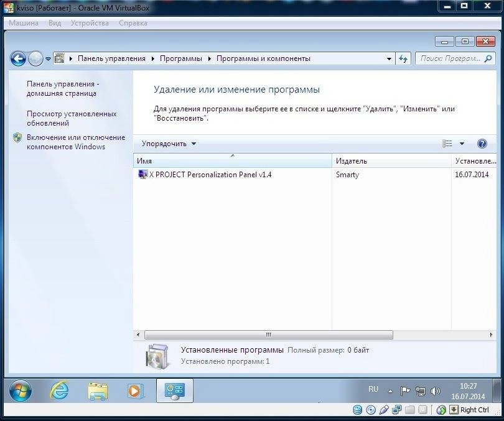
Task: Open the Вид menu
Action: point(55,23)
